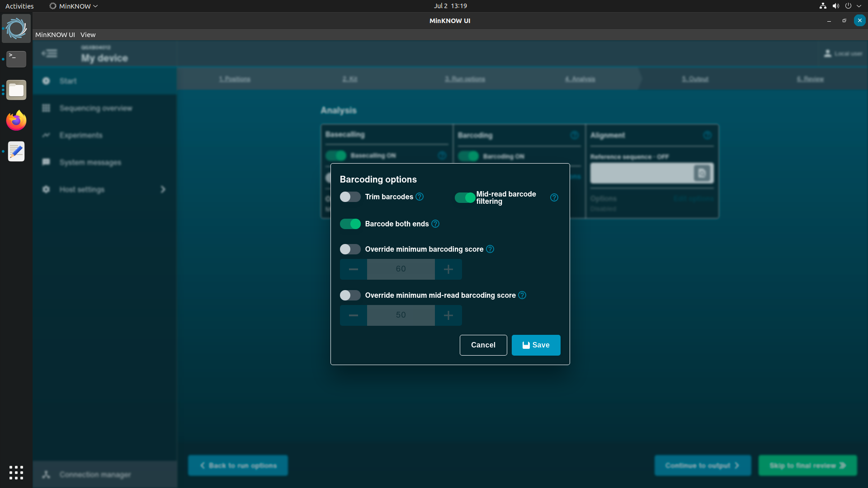The image size is (868, 488).
Task: Increase minimum barcoding score from 60
Action: coord(448,269)
